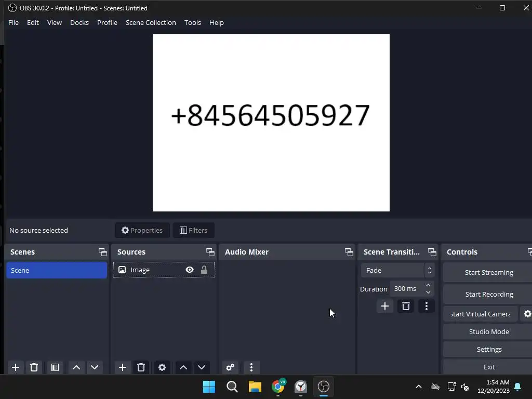Toggle lock on Image source
Screen dimensions: 532x399
204,270
